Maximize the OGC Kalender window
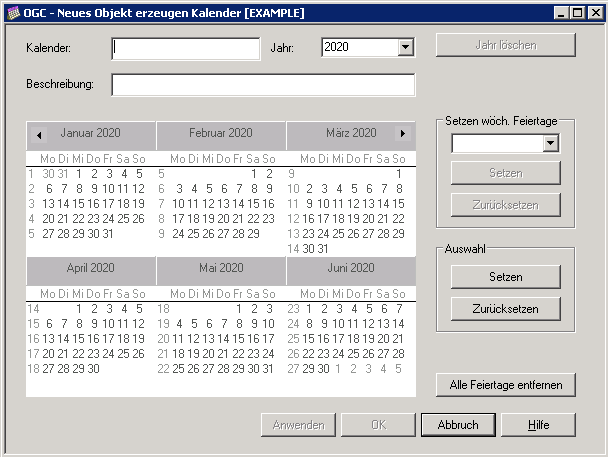The width and height of the screenshot is (608, 457). (x=577, y=13)
